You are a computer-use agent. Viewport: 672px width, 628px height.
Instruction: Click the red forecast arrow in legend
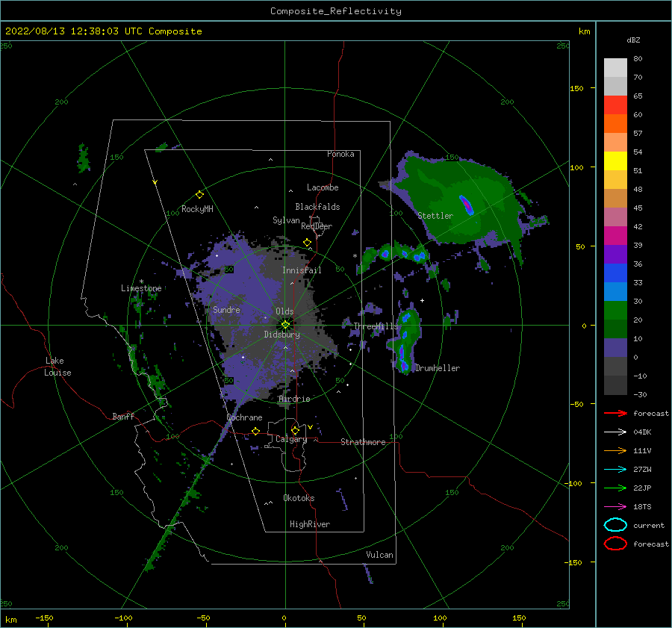click(x=615, y=413)
